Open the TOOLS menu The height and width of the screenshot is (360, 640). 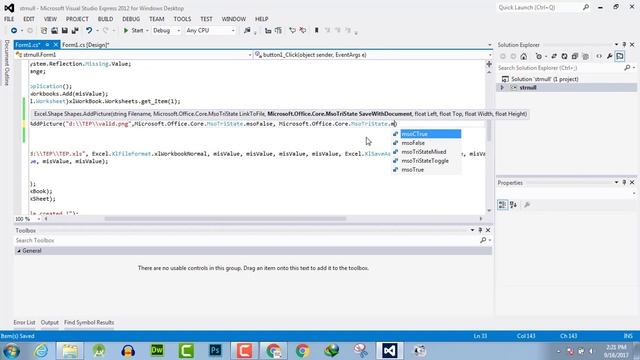(182, 19)
